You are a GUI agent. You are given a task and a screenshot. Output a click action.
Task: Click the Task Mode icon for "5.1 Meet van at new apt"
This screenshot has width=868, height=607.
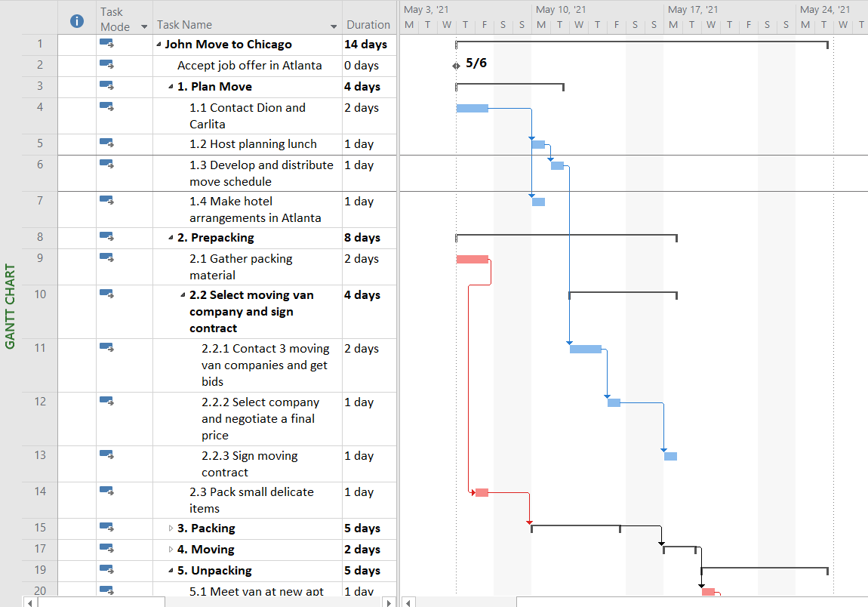106,591
